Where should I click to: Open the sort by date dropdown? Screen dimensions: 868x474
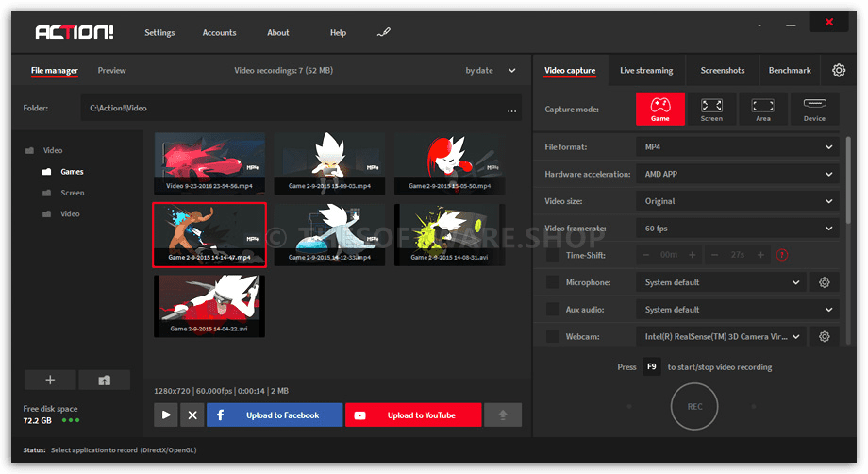491,70
